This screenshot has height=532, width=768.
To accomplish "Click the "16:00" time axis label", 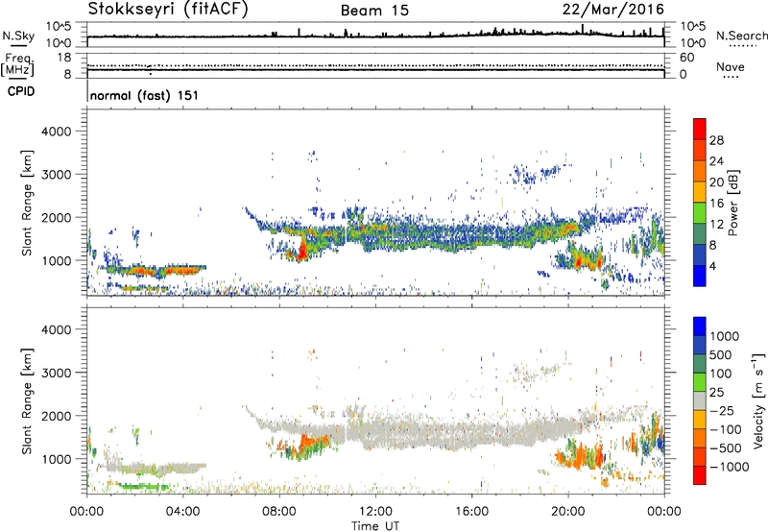I will coord(471,512).
